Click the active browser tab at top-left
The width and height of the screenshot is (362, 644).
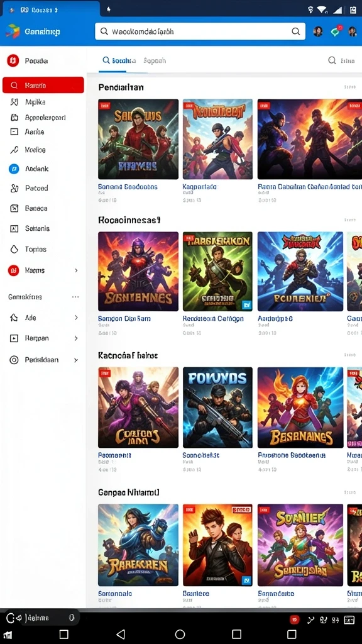point(50,9)
